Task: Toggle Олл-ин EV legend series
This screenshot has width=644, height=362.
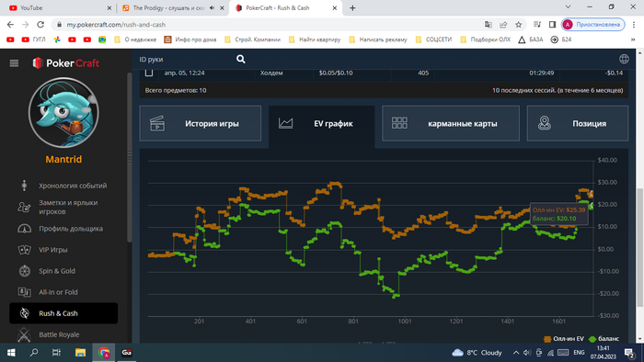Action: pyautogui.click(x=563, y=339)
